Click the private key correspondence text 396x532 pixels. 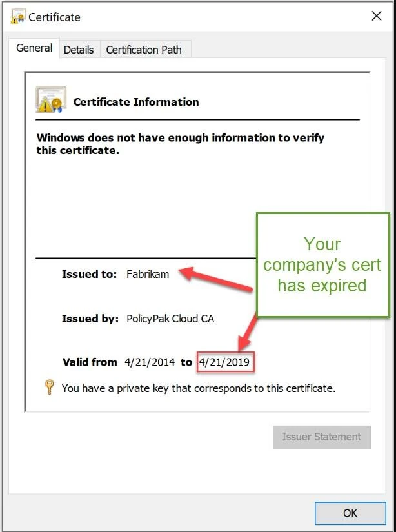[199, 388]
